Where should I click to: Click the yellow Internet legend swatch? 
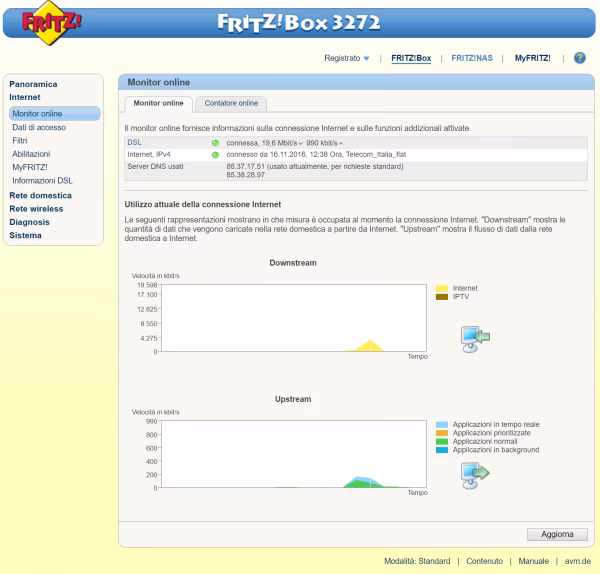coord(442,289)
